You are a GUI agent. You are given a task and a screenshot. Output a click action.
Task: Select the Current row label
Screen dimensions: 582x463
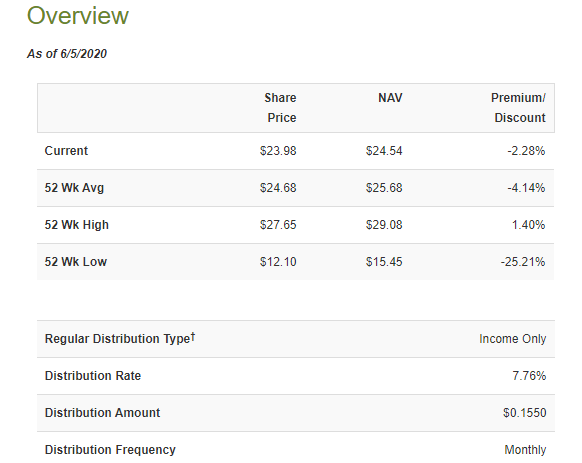pyautogui.click(x=66, y=151)
